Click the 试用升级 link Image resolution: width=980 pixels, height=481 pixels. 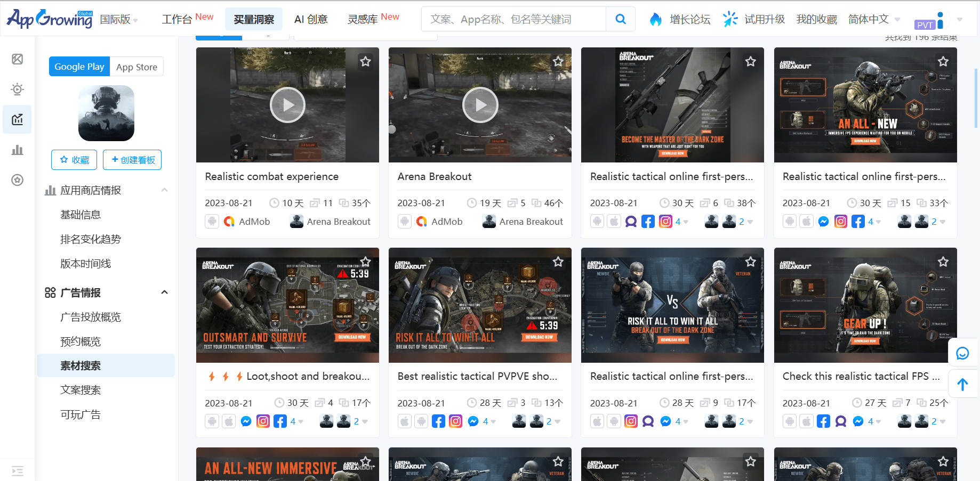765,20
